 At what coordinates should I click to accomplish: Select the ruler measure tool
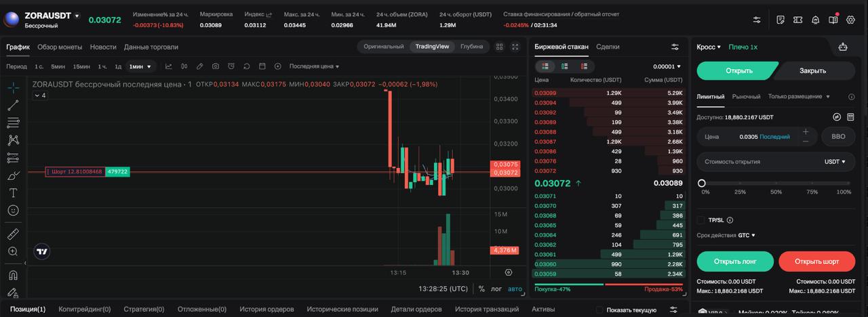pyautogui.click(x=13, y=234)
